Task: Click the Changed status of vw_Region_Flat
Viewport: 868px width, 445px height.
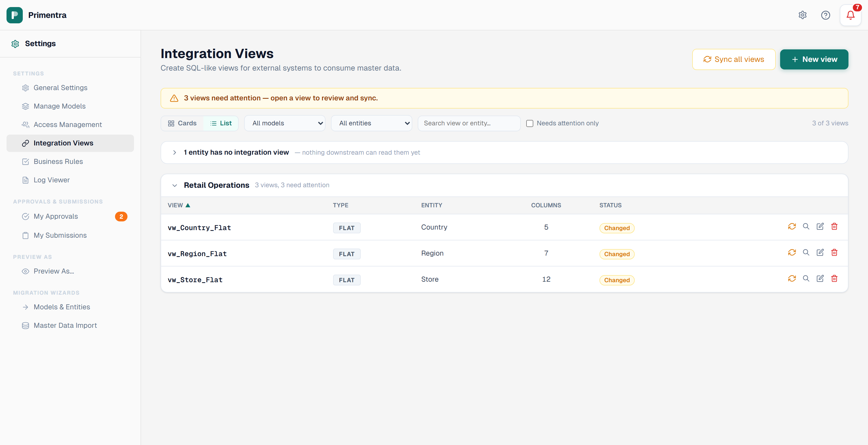Action: pyautogui.click(x=617, y=254)
